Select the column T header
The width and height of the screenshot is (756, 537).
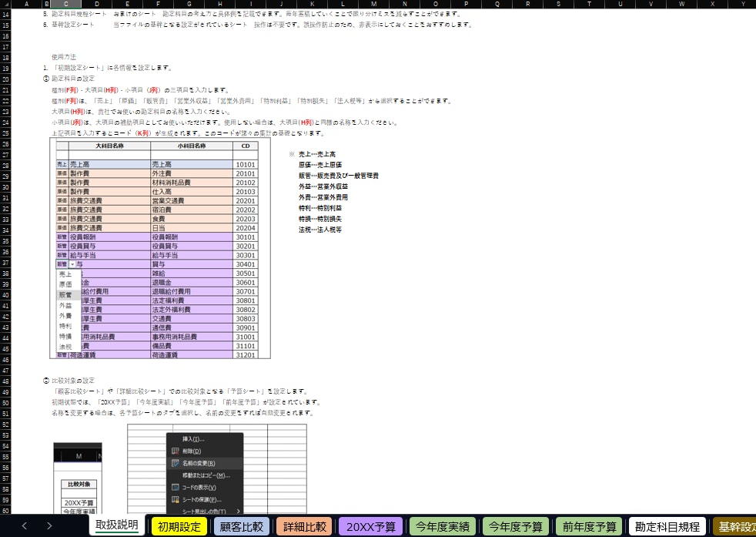coord(589,4)
